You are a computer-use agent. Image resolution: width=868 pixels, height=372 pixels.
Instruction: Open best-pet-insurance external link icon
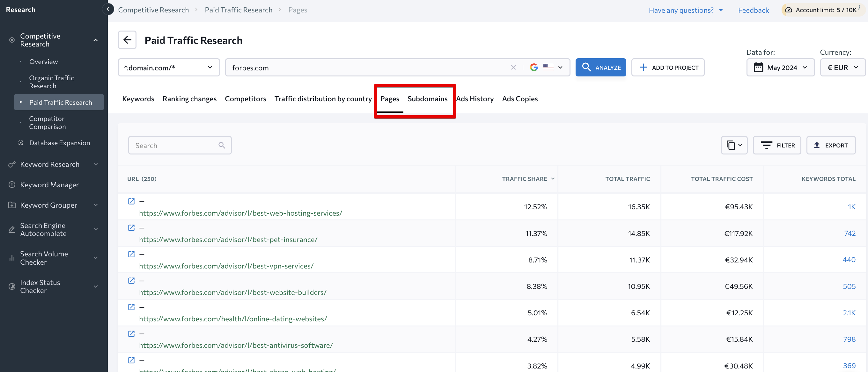[x=131, y=228]
